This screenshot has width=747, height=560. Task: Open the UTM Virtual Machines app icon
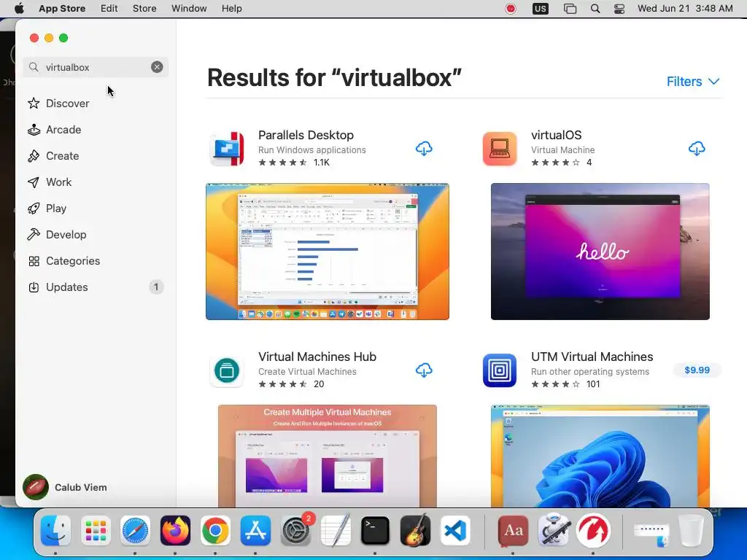click(x=499, y=370)
